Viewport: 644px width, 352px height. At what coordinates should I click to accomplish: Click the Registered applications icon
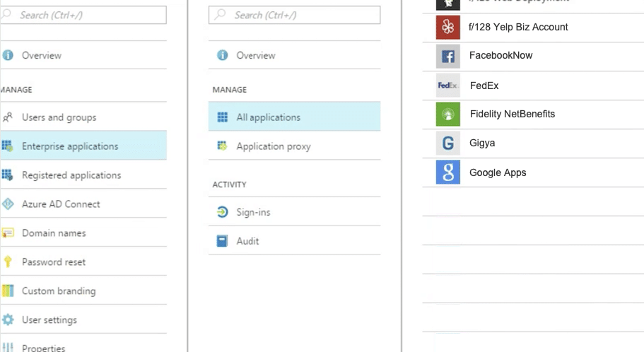point(7,175)
